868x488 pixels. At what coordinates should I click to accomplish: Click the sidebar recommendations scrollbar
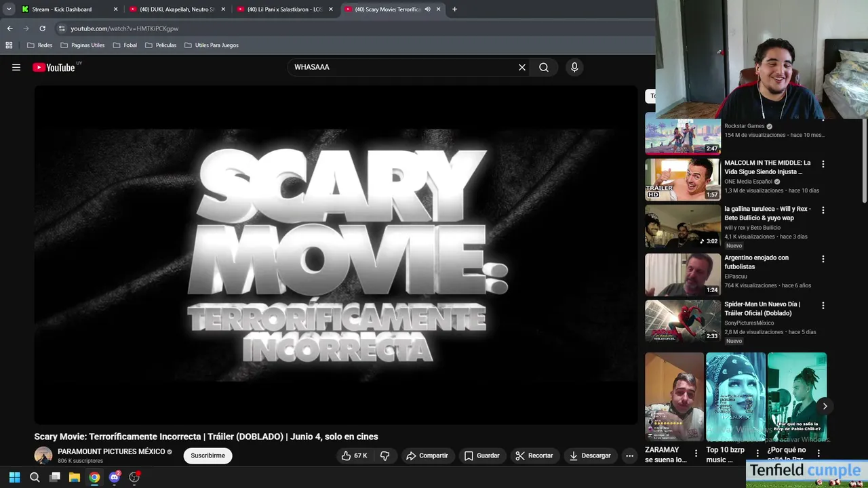864,161
